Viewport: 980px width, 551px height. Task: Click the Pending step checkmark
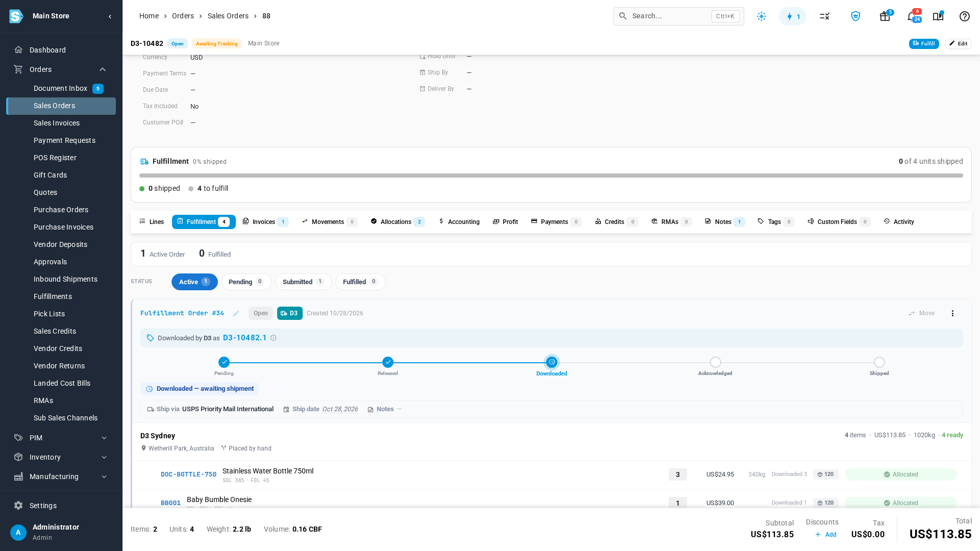pyautogui.click(x=224, y=362)
